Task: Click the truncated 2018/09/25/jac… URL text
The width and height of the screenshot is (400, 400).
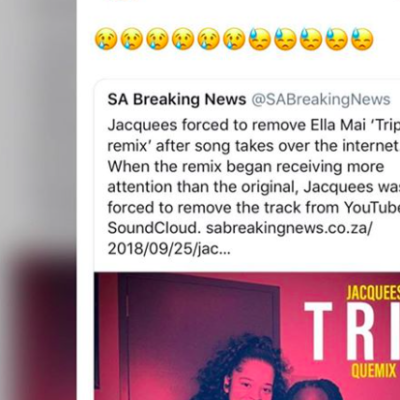Action: click(169, 249)
